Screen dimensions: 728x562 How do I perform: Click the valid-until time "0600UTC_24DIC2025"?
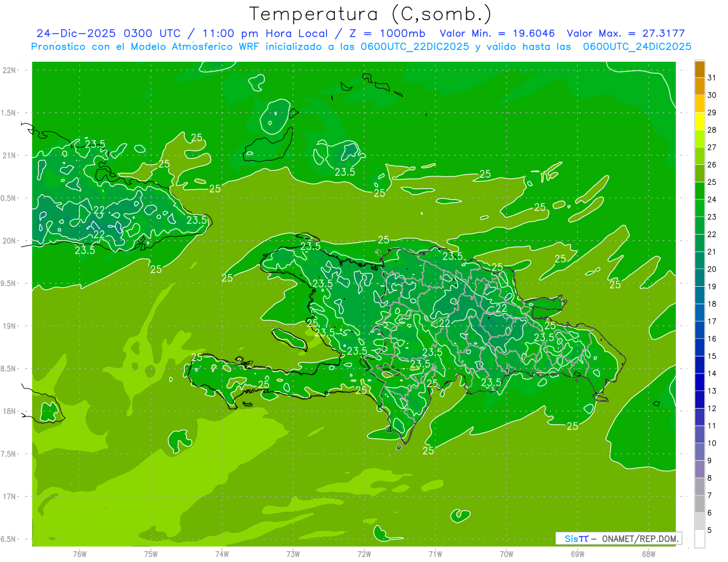coord(637,47)
